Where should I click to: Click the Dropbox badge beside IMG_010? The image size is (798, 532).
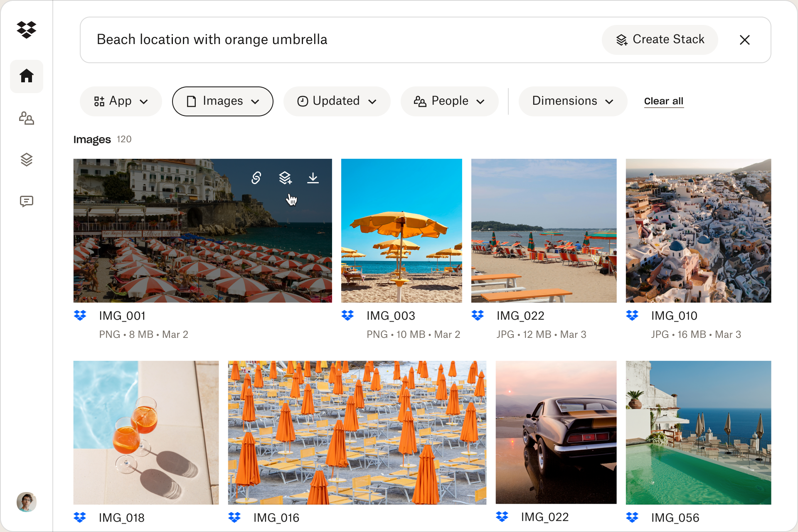633,316
